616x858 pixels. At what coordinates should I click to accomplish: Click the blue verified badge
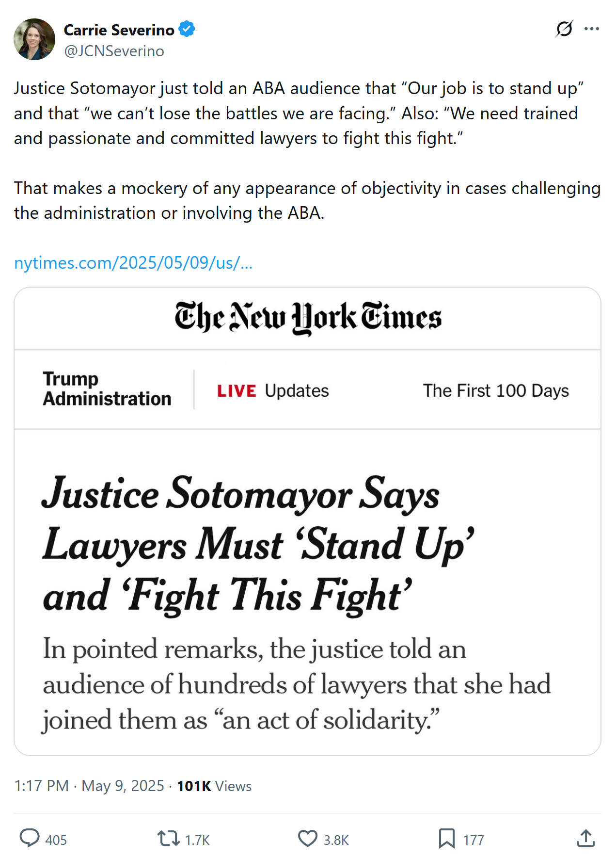pos(187,30)
